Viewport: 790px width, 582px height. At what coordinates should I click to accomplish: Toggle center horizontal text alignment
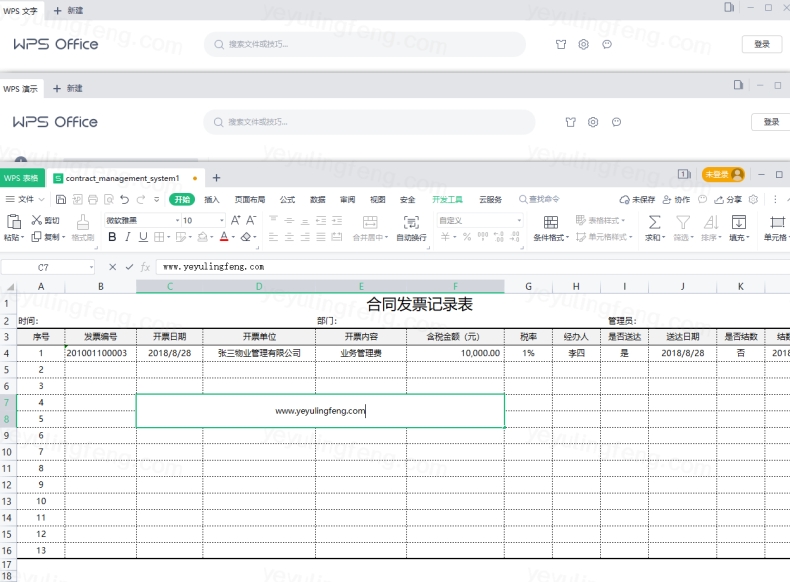(289, 237)
